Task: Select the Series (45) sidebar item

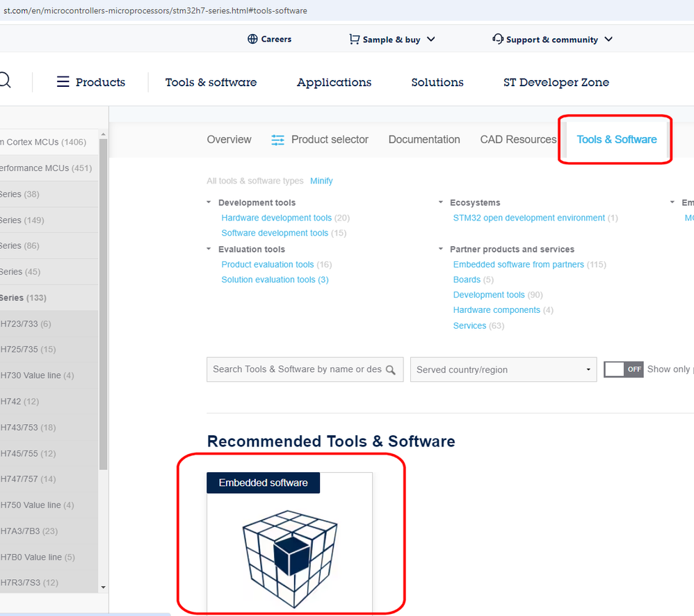Action: [x=49, y=272]
